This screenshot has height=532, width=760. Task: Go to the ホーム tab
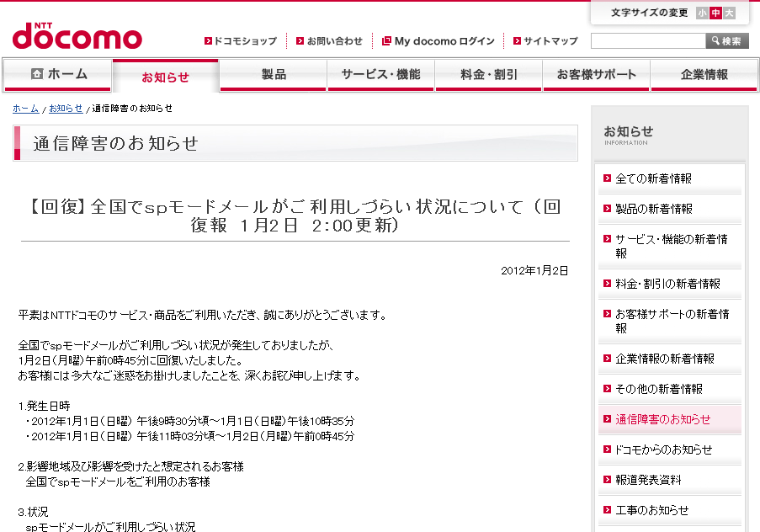coord(58,75)
